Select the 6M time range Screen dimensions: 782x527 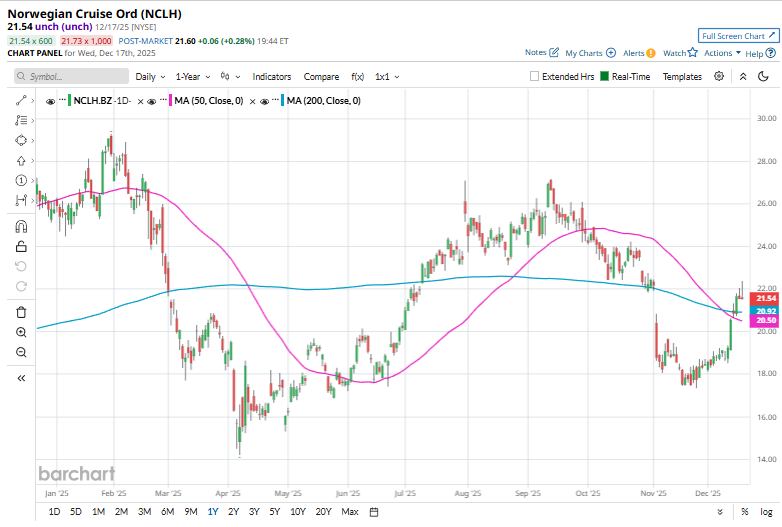167,512
